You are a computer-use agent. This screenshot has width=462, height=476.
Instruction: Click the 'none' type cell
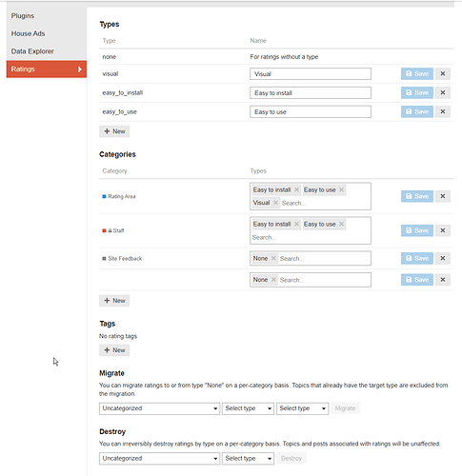tap(109, 57)
